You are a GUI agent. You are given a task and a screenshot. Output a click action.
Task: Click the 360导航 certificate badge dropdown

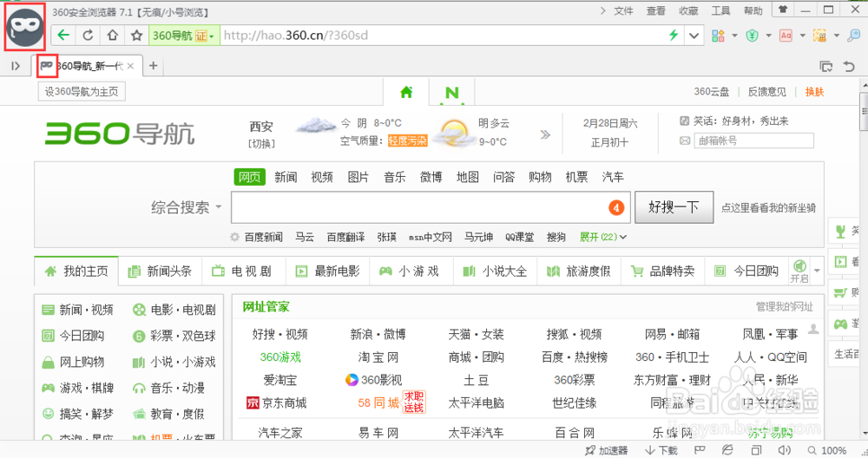click(183, 36)
